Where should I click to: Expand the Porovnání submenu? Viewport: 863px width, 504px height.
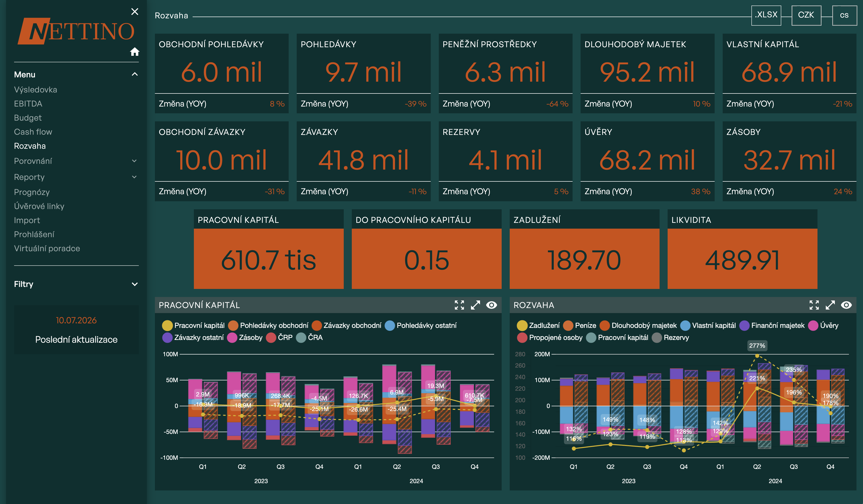point(135,161)
